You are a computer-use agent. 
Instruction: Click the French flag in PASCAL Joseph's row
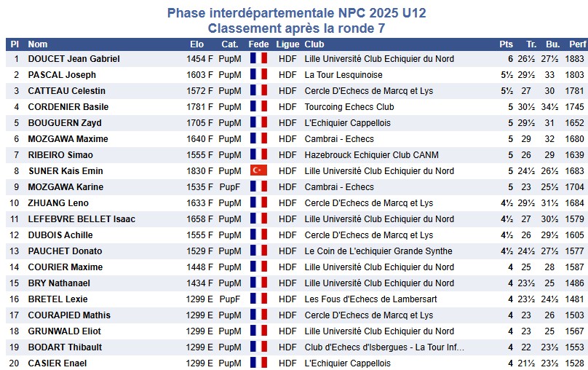pos(258,75)
